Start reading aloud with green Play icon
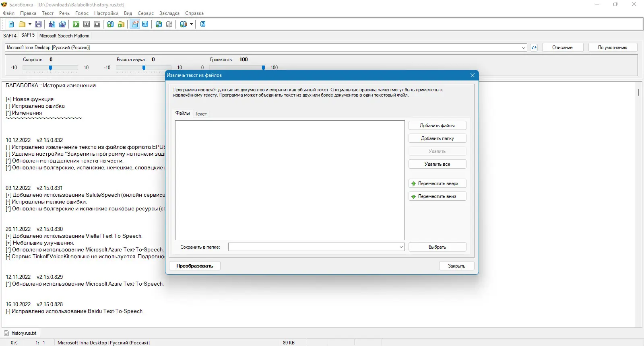Screen dimensions: 644x346 pos(76,24)
